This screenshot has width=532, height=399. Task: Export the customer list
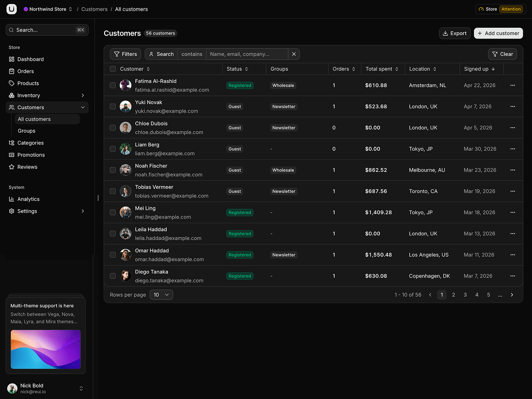(x=455, y=33)
